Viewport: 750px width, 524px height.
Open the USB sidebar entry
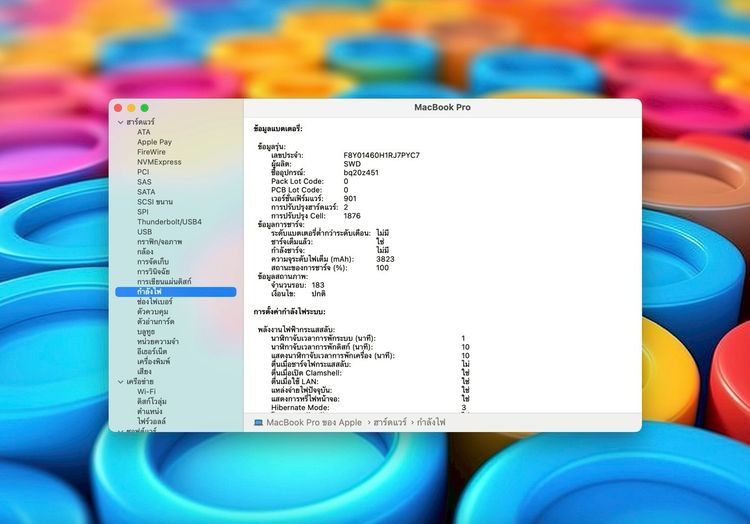click(x=145, y=232)
